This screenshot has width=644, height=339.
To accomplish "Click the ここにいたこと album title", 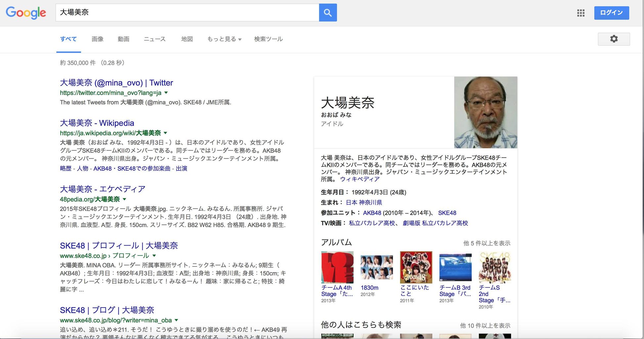I will point(415,291).
